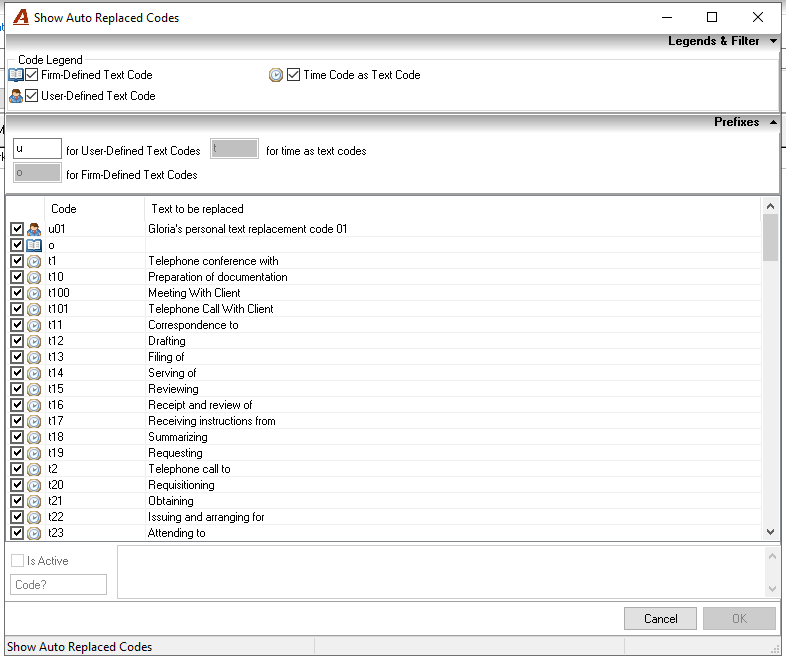Uncheck the Firm-Defined Text Code filter
This screenshot has height=660, width=786.
tap(32, 75)
